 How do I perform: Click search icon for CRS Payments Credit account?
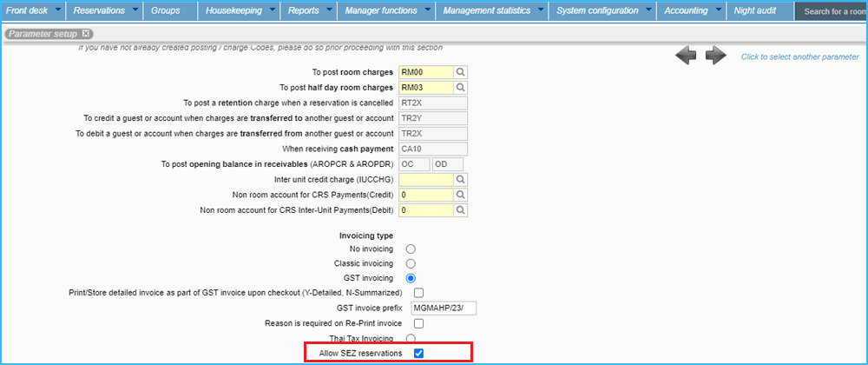(462, 195)
